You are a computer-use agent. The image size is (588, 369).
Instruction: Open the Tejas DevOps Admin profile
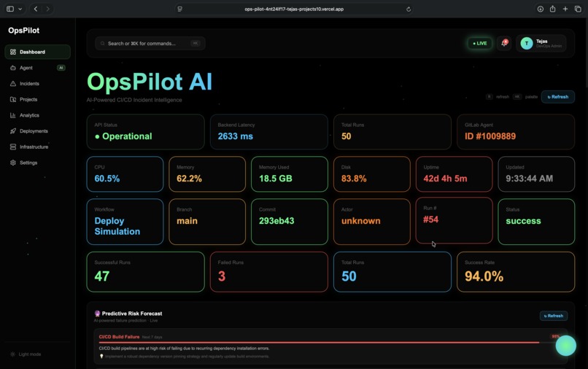point(541,44)
